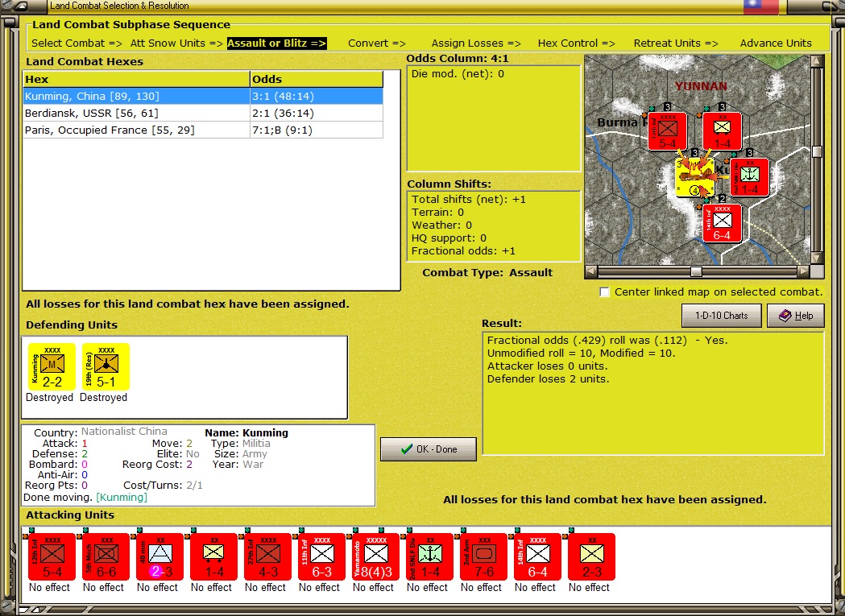The height and width of the screenshot is (616, 845).
Task: Select the 2nd SNLF Div 1-4 attacking unit
Action: tap(429, 556)
